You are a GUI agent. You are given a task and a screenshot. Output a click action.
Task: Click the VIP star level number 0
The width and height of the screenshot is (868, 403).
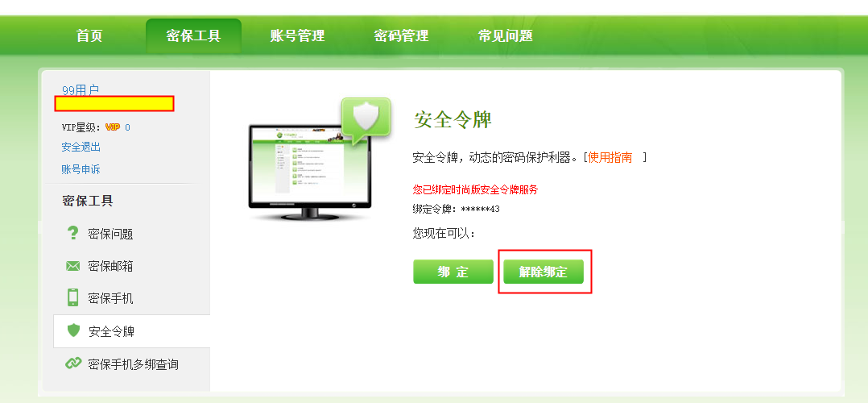[127, 127]
